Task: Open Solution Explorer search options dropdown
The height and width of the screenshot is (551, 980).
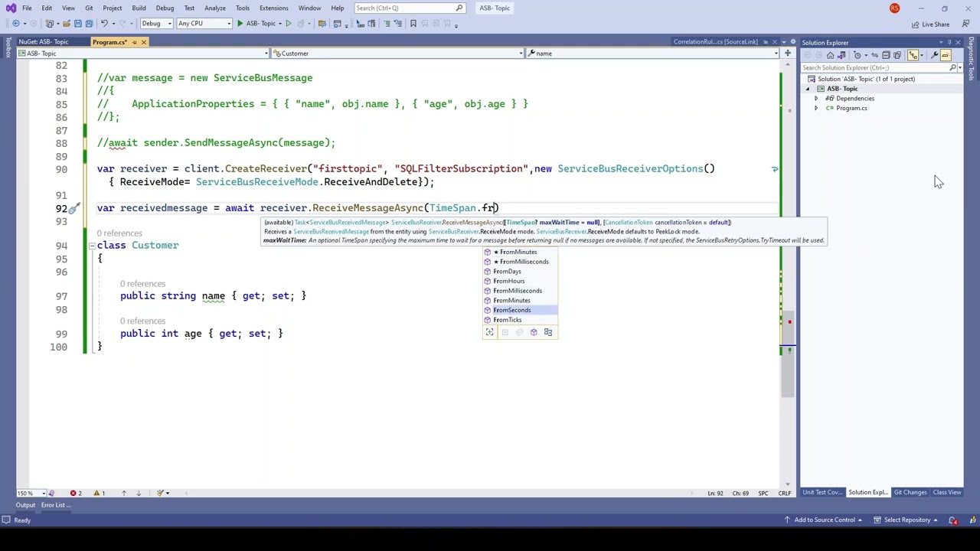Action: coord(959,67)
